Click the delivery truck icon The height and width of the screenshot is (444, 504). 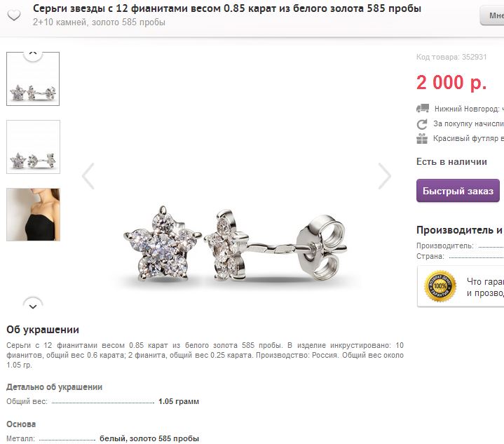point(423,109)
